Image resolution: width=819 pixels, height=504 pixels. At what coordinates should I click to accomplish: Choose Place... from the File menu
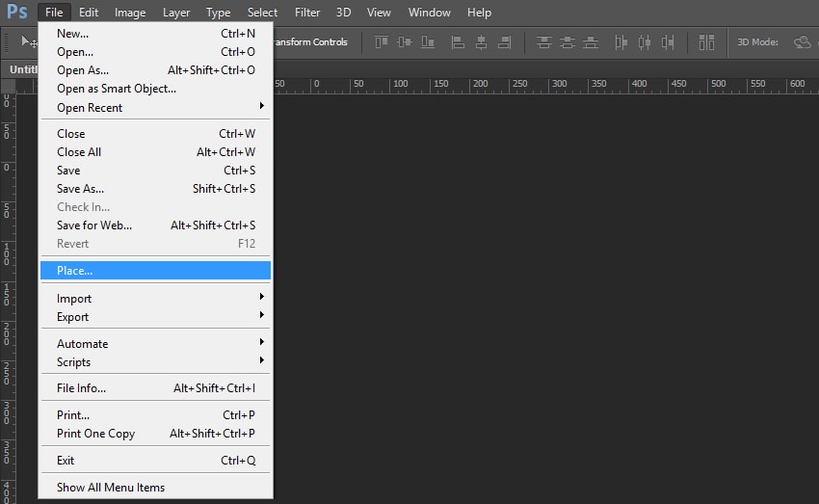(156, 271)
